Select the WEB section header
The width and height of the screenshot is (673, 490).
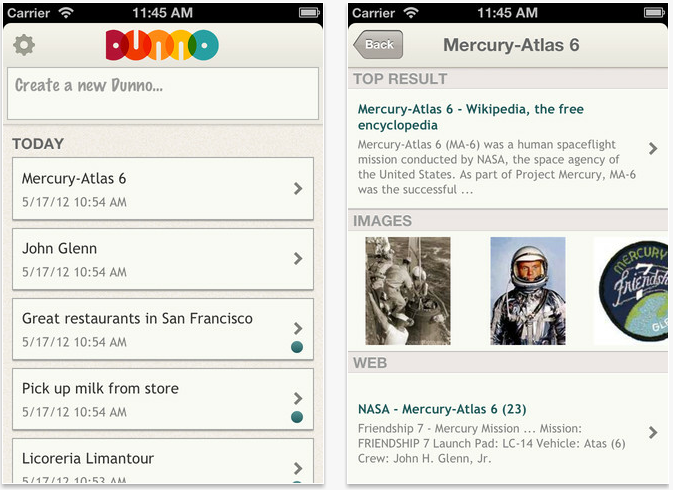click(370, 363)
